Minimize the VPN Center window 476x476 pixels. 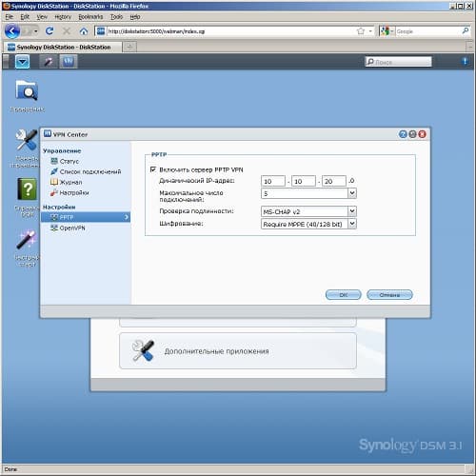pyautogui.click(x=412, y=134)
